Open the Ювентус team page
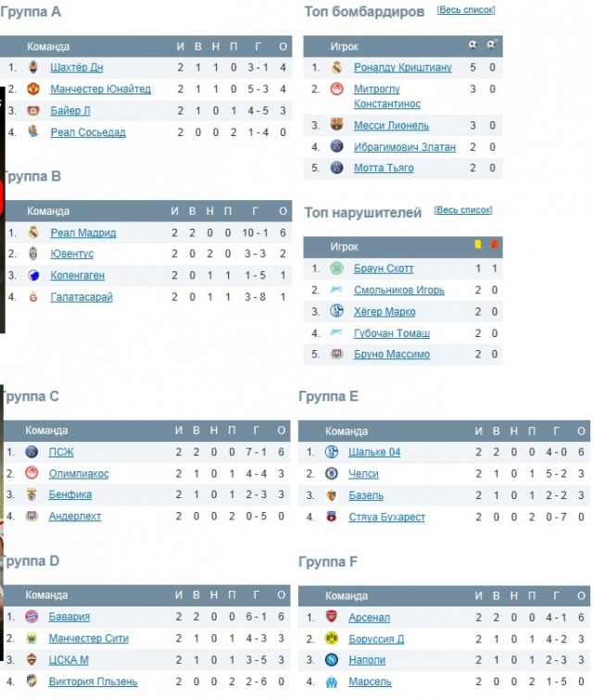This screenshot has height=700, width=593. point(72,254)
